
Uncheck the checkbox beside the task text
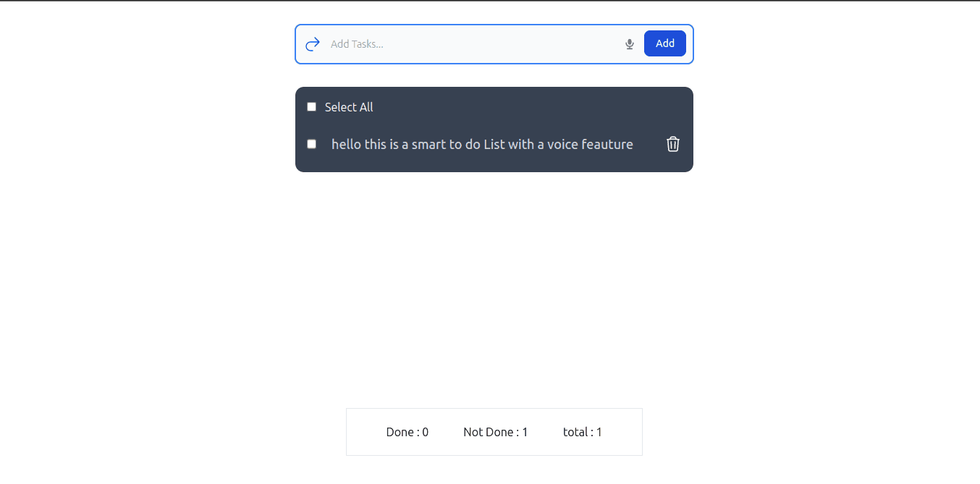point(311,144)
